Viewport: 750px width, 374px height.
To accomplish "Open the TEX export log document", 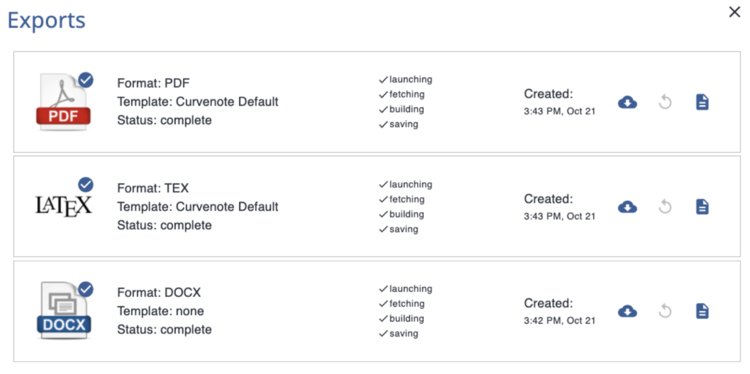I will pyautogui.click(x=702, y=207).
